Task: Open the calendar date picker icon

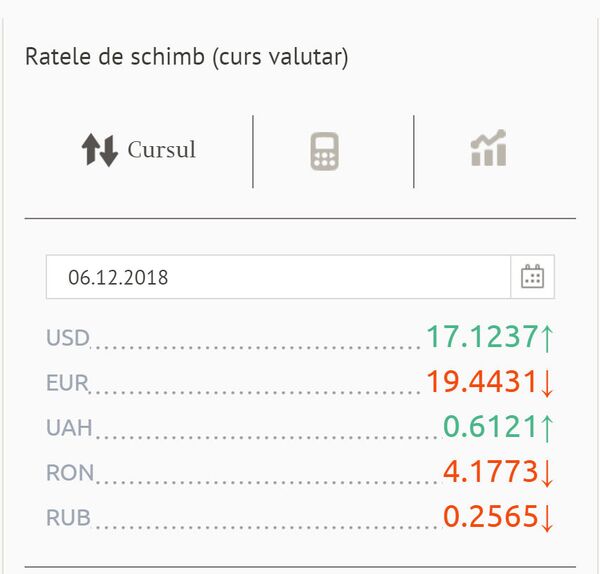Action: (x=532, y=277)
